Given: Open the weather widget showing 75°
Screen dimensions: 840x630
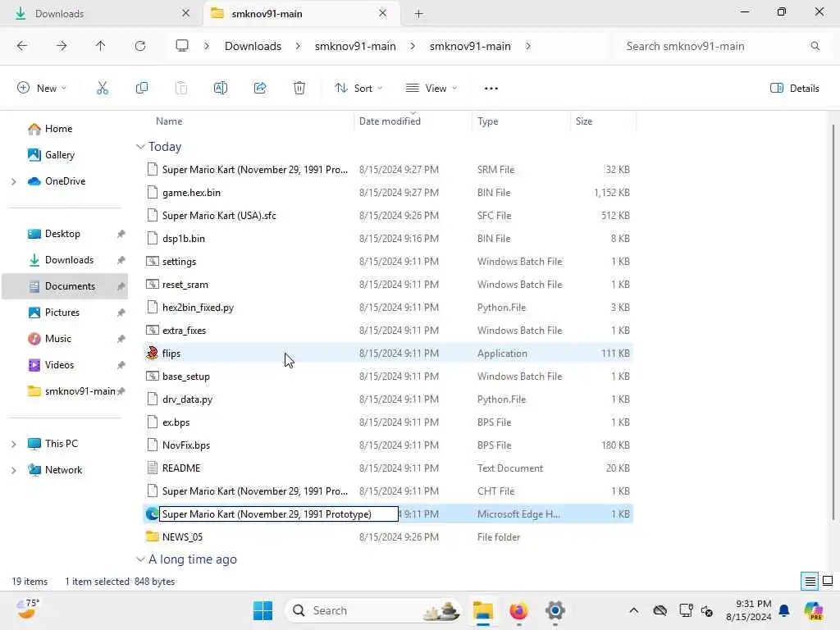Looking at the screenshot, I should (27, 609).
